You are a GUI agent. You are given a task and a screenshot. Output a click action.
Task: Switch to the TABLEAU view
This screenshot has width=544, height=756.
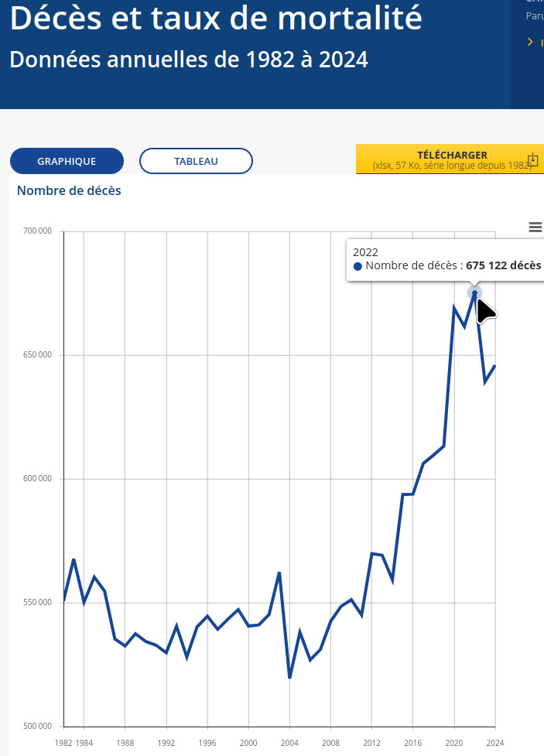[196, 161]
